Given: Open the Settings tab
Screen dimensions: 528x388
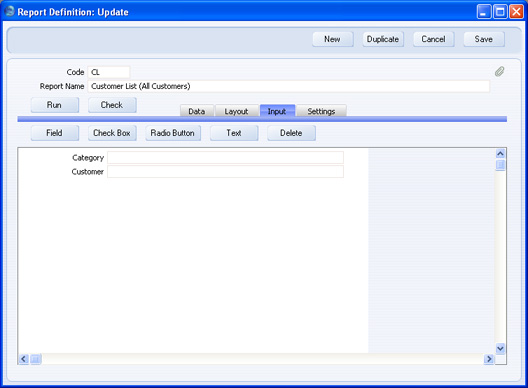Looking at the screenshot, I should [x=322, y=111].
